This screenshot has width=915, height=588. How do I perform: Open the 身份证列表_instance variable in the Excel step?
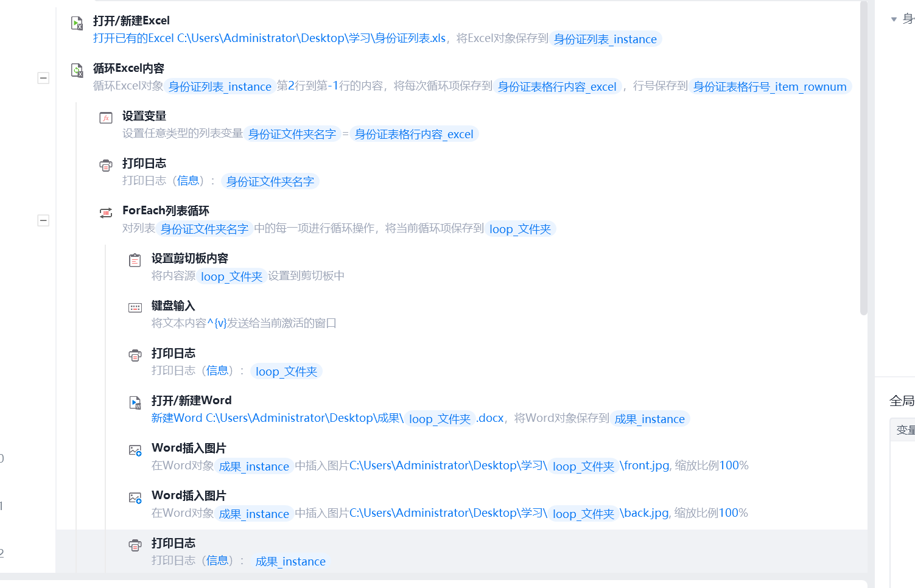[605, 39]
